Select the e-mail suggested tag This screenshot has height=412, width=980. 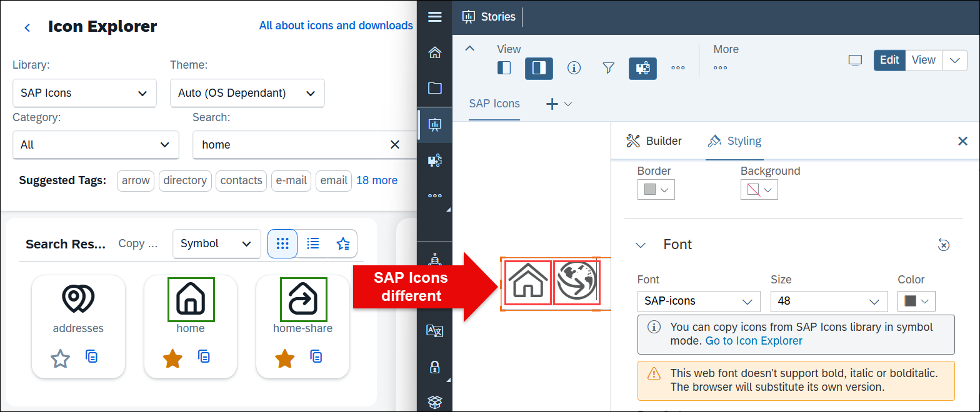(291, 180)
